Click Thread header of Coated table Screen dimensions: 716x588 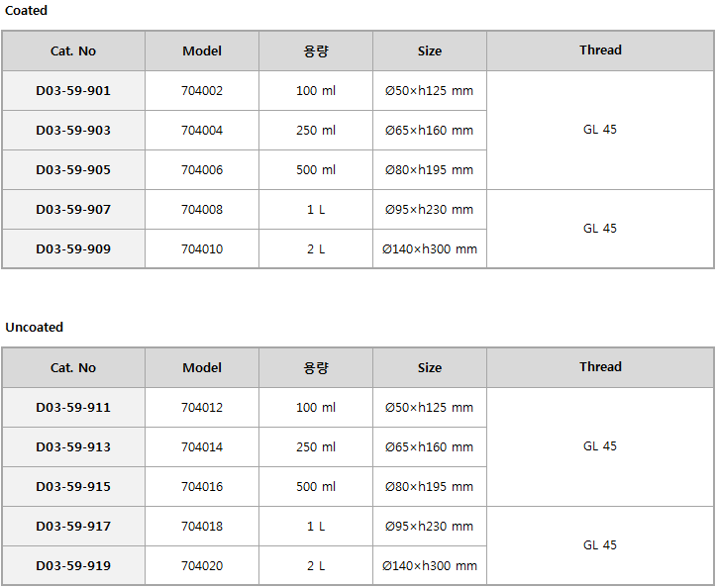point(600,50)
